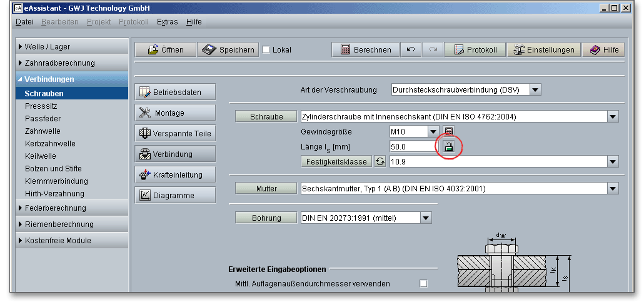
Task: Open the Protokoll report
Action: point(475,50)
